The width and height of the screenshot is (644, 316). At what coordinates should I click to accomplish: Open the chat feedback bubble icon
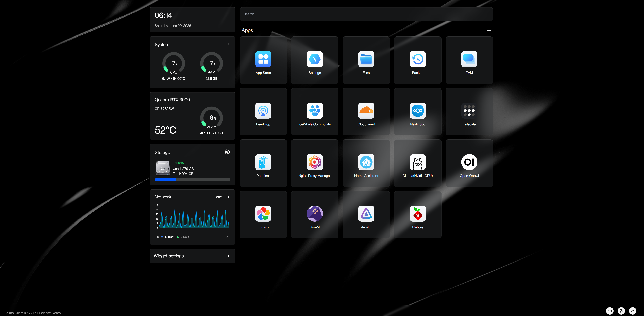pos(621,311)
